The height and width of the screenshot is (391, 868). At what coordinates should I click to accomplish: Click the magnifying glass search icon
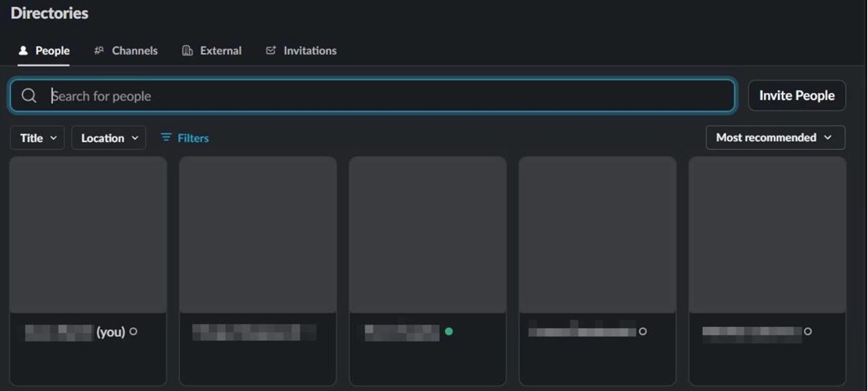point(29,96)
